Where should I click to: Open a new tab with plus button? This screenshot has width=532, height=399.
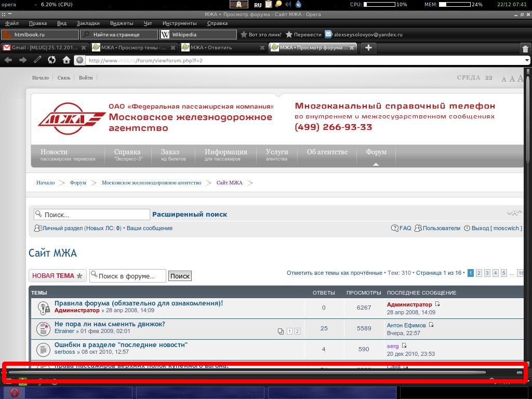click(x=368, y=48)
